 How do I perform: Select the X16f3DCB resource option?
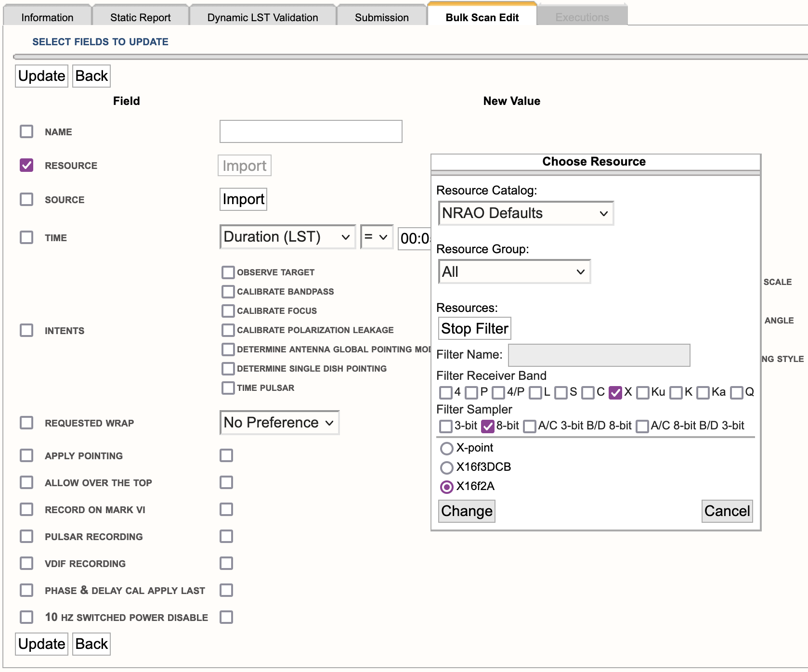[447, 467]
